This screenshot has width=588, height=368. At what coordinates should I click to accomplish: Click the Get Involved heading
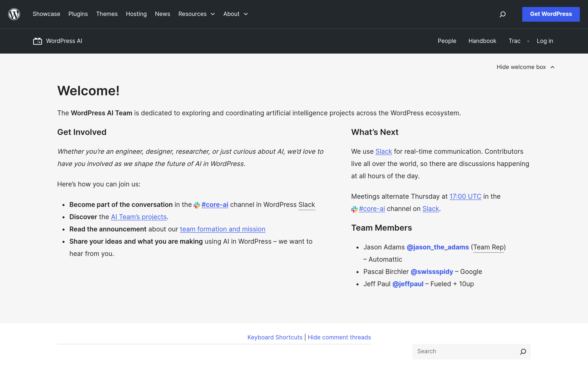(82, 132)
